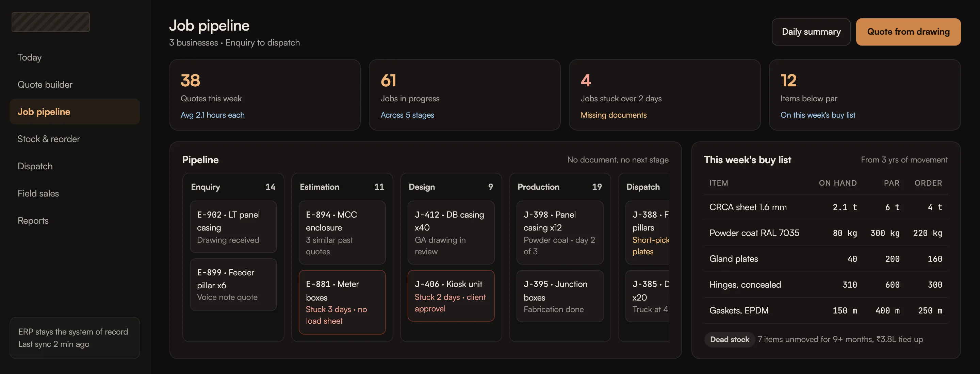Open job card J-388 in Dispatch column
980x374 pixels.
coord(648,233)
